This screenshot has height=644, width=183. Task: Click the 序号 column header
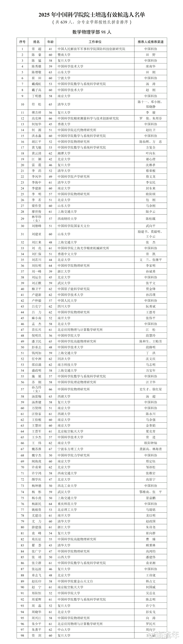(x=22, y=42)
